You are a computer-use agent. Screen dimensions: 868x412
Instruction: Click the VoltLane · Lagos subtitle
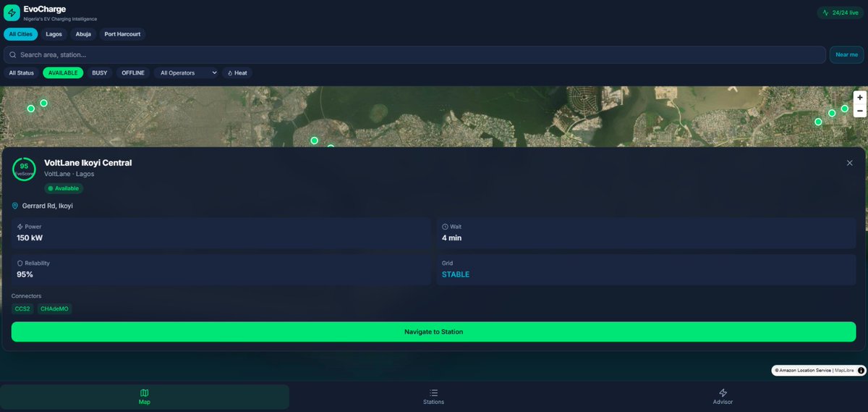tap(69, 174)
